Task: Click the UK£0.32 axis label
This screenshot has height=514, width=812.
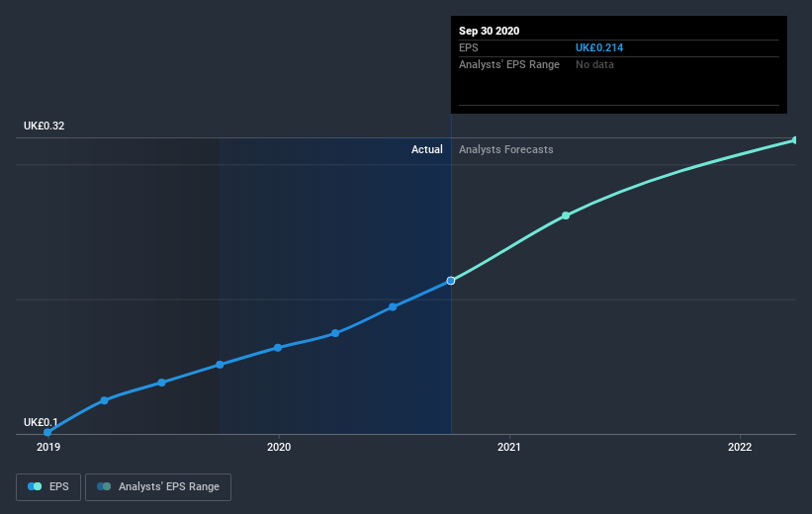Action: (45, 126)
